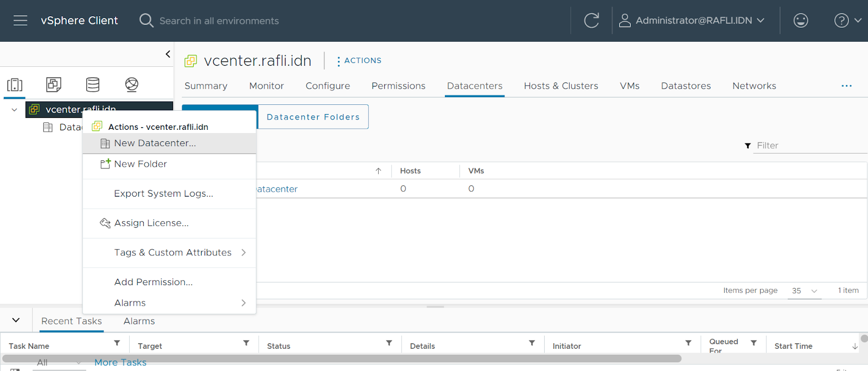Click the Start Time column header
Screen dimensions: 868x371
(793, 346)
